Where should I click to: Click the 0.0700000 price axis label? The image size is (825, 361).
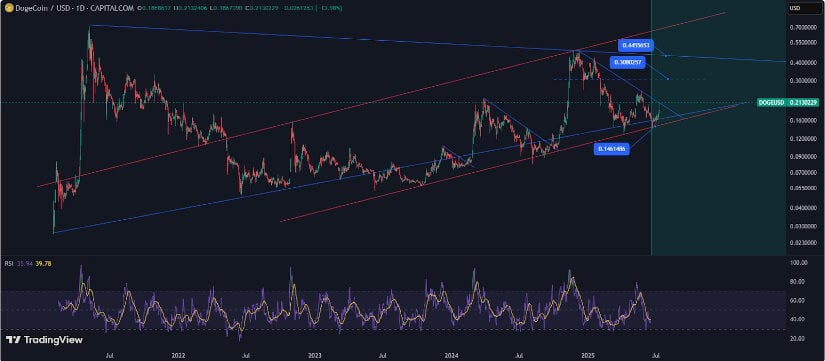point(802,173)
